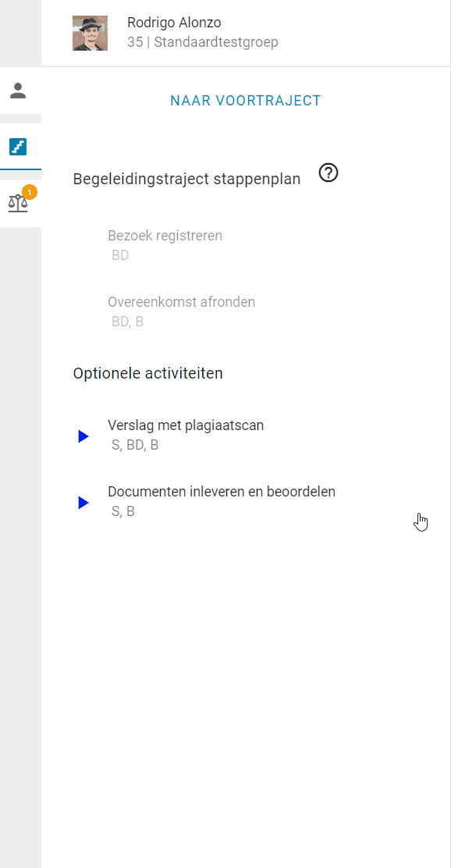Click the Documenten inleveren en beoordelen title
Image resolution: width=451 pixels, height=868 pixels.
222,491
